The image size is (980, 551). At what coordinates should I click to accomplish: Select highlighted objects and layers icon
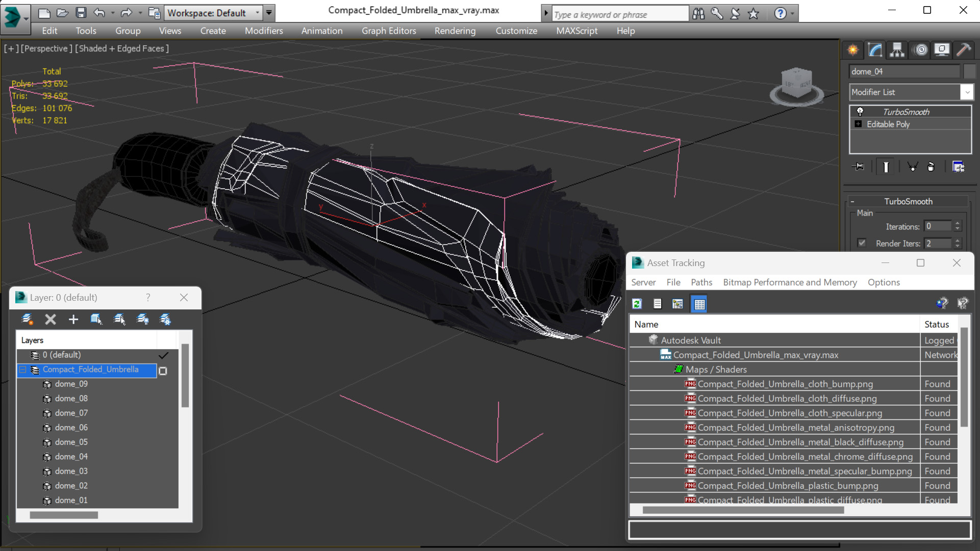[x=96, y=319]
